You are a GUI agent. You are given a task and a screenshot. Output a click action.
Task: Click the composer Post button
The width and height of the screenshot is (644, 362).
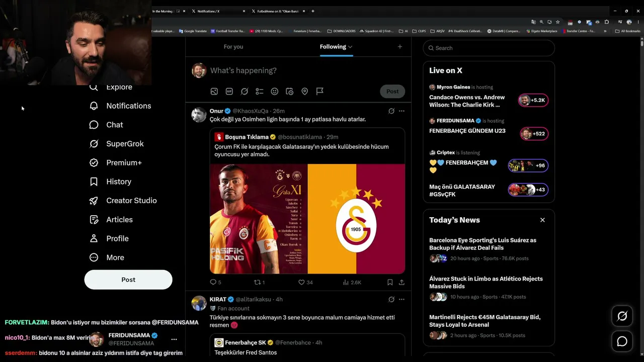tap(392, 92)
